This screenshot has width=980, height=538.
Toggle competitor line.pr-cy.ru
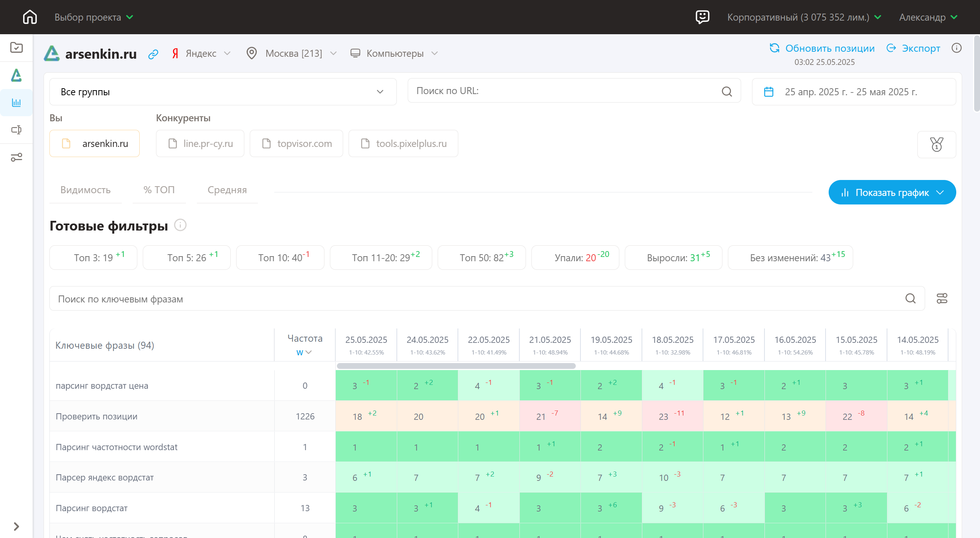[200, 143]
